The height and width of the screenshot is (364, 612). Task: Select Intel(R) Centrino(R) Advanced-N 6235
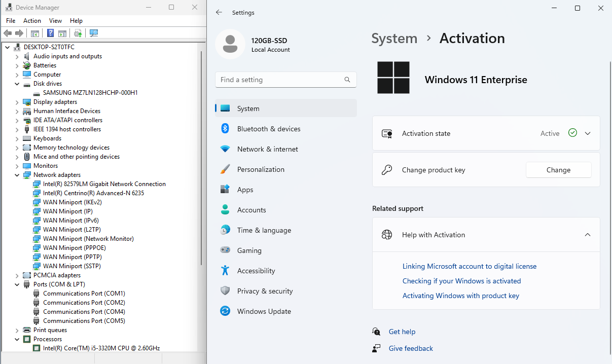(94, 193)
